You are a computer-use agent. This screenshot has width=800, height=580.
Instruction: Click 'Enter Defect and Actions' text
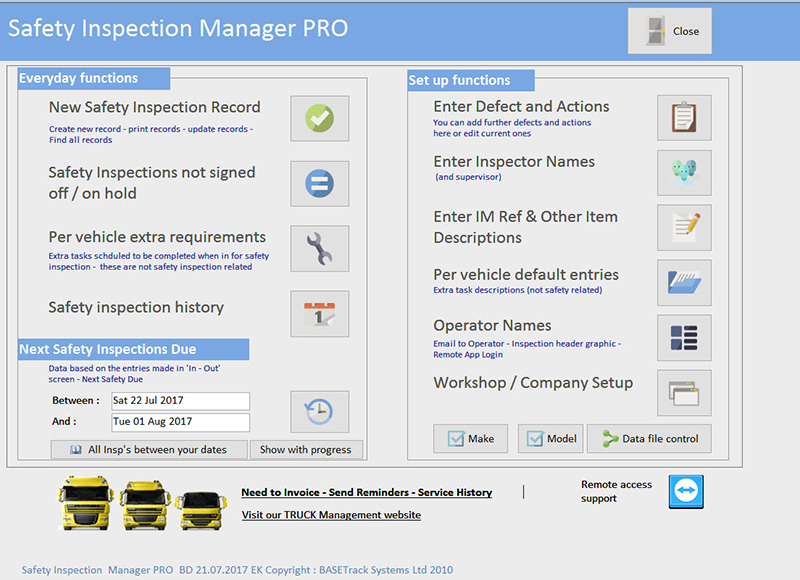coord(521,106)
